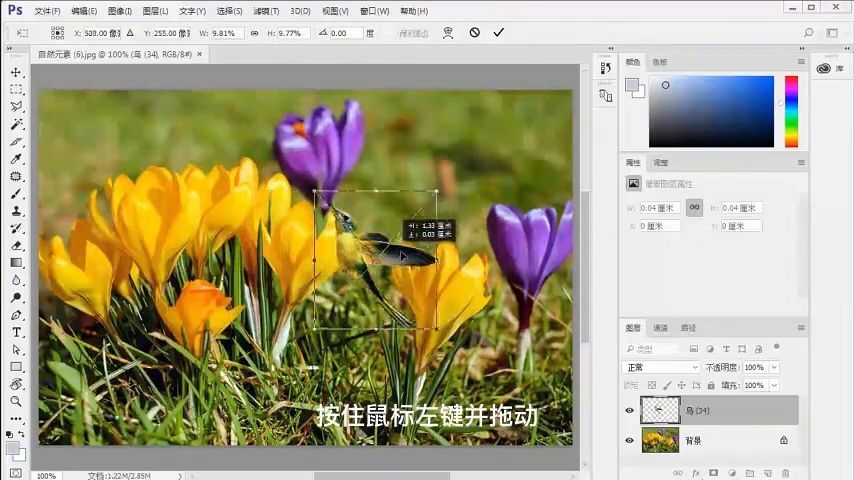This screenshot has width=854, height=480.
Task: Create new group folder icon
Action: coord(749,473)
